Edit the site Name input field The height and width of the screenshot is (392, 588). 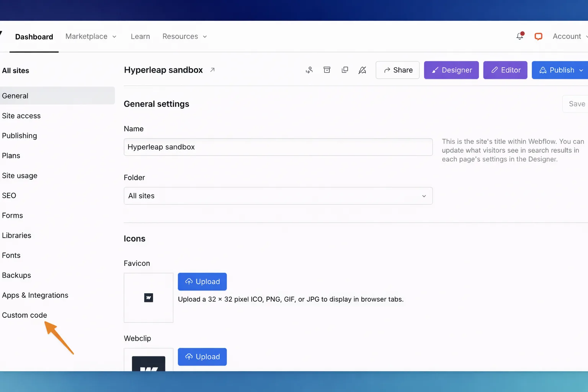pyautogui.click(x=278, y=147)
